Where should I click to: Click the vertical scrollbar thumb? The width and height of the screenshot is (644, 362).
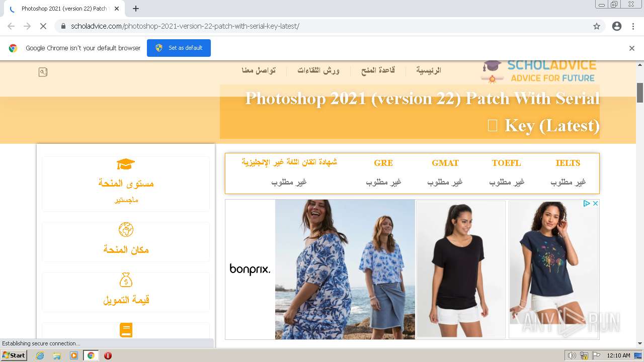[640, 93]
